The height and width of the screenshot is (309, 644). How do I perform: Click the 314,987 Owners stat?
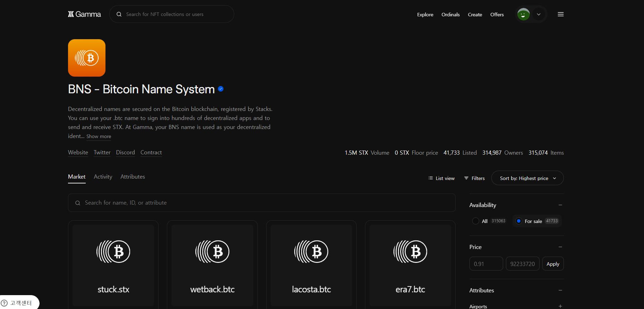pos(502,153)
